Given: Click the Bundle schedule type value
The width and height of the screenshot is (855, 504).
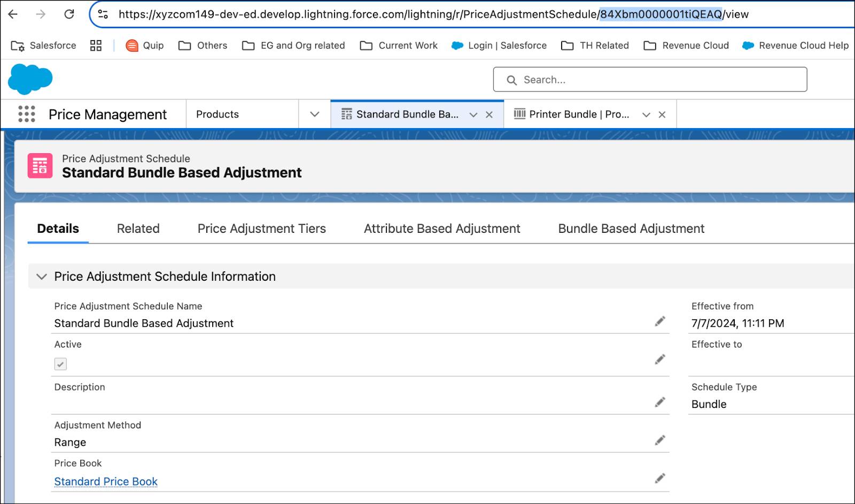Looking at the screenshot, I should [x=709, y=404].
